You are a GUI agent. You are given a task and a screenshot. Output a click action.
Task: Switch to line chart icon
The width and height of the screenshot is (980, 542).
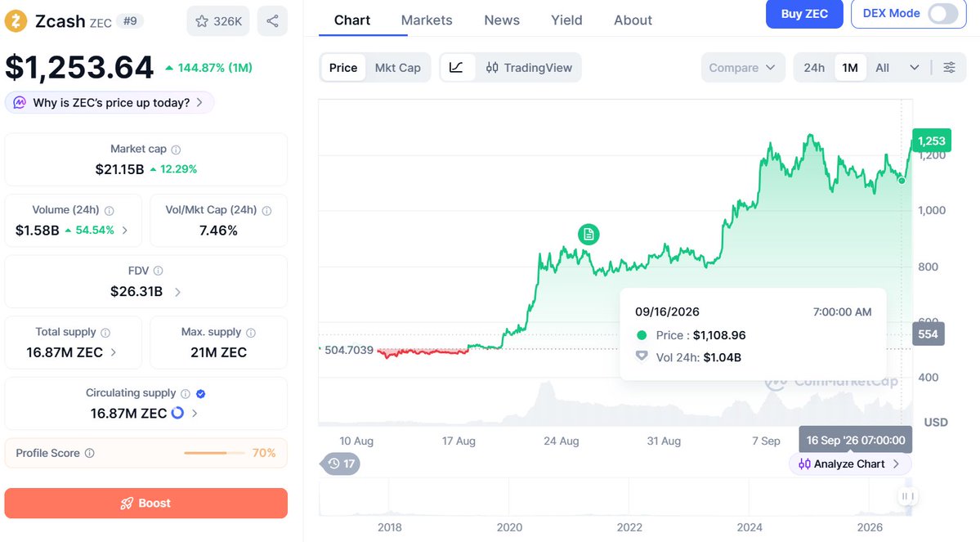point(456,68)
